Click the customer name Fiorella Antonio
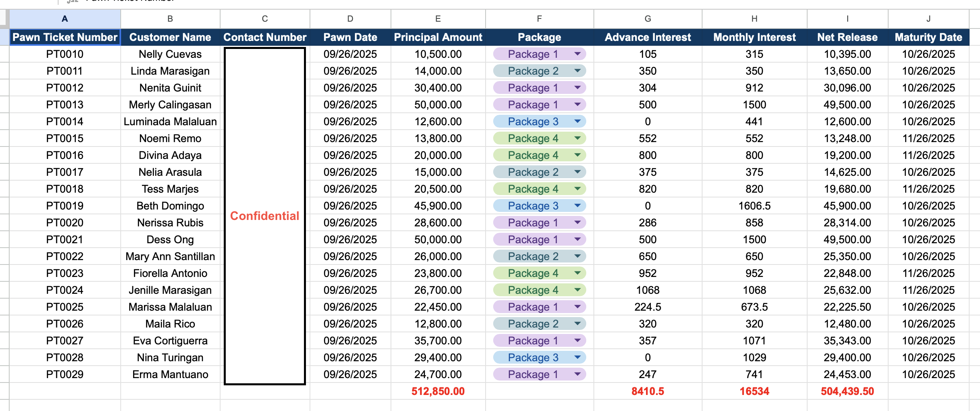The width and height of the screenshot is (980, 411). tap(170, 273)
